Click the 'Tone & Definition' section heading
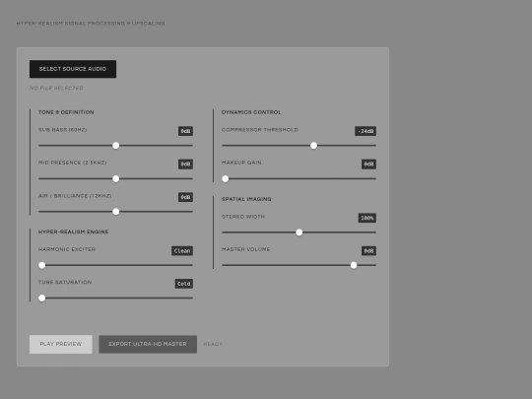Viewport: 532px width, 399px height. click(x=66, y=112)
